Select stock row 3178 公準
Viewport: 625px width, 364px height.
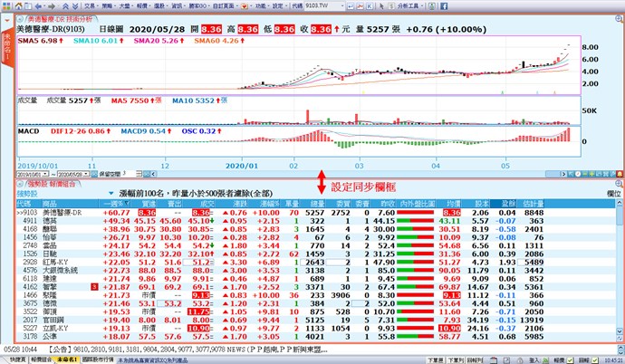click(x=315, y=337)
